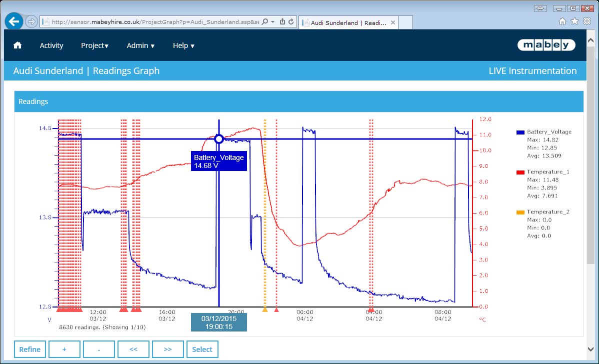The image size is (599, 364).
Task: Click the home icon in navigation bar
Action: 17,45
